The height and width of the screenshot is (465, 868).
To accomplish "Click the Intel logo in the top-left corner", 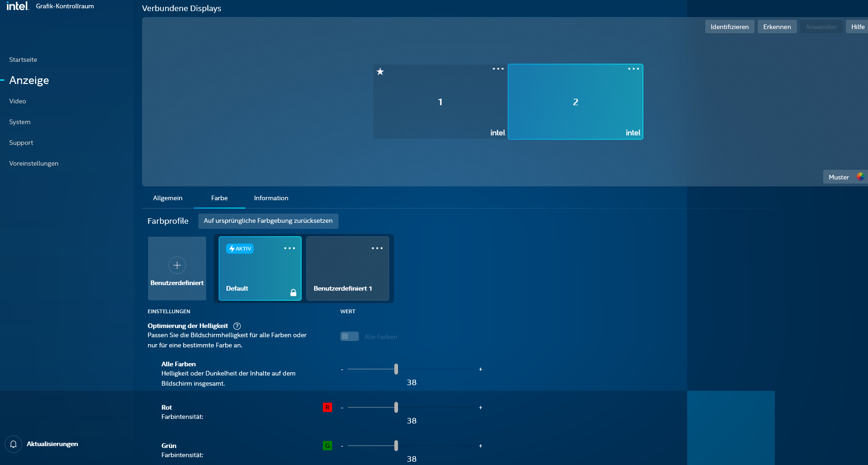I will coord(18,6).
